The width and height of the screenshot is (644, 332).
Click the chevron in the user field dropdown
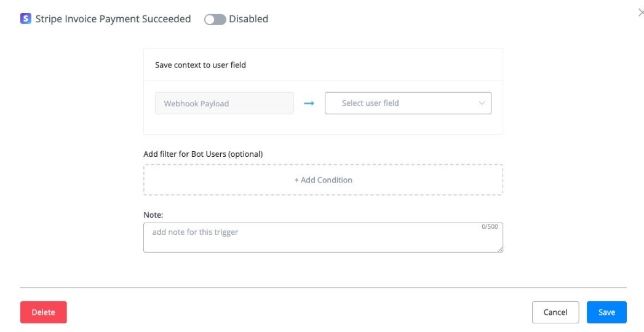pyautogui.click(x=482, y=103)
